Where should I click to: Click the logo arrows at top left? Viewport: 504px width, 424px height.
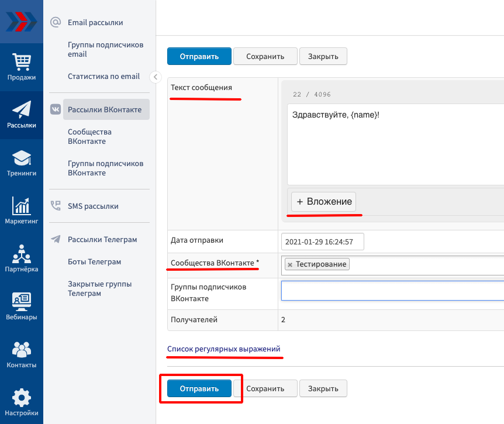[22, 22]
